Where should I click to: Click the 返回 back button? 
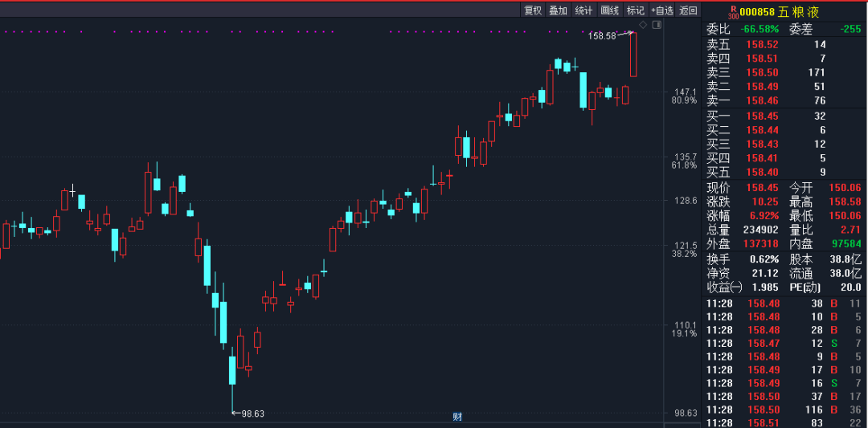point(688,10)
